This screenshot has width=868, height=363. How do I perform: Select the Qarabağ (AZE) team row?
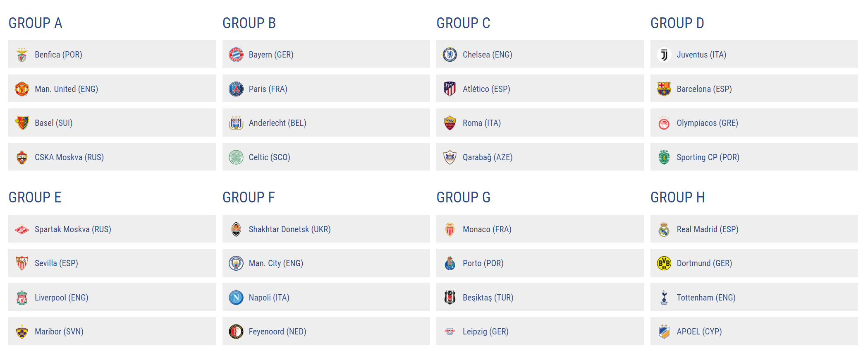[x=540, y=157]
